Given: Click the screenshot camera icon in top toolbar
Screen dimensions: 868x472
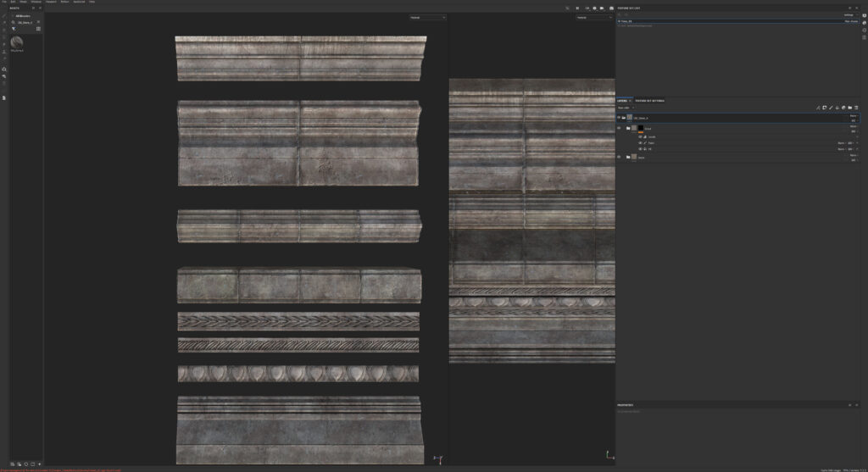Looking at the screenshot, I should (611, 8).
